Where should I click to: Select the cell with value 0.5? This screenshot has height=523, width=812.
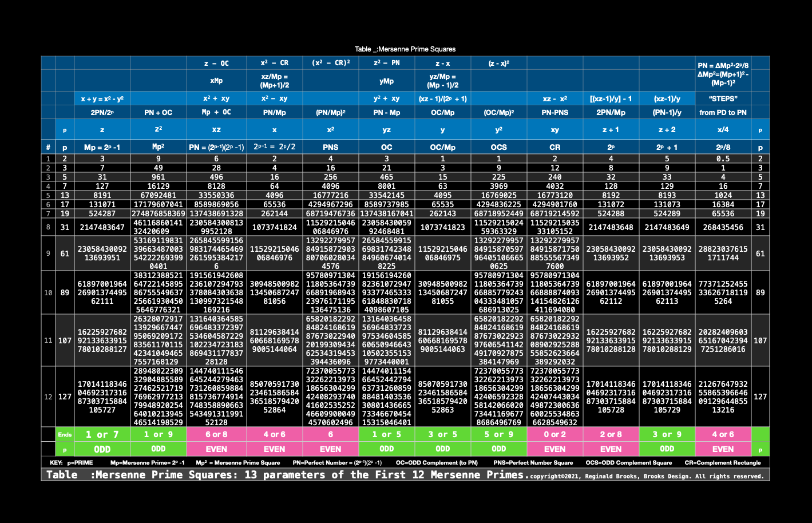(723, 159)
